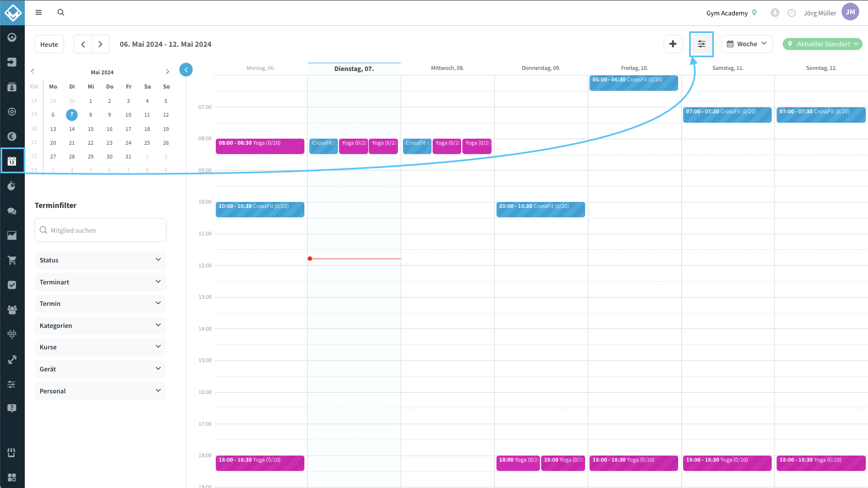The height and width of the screenshot is (488, 868).
Task: Open the shopping cart icon in sidebar
Action: (x=12, y=260)
